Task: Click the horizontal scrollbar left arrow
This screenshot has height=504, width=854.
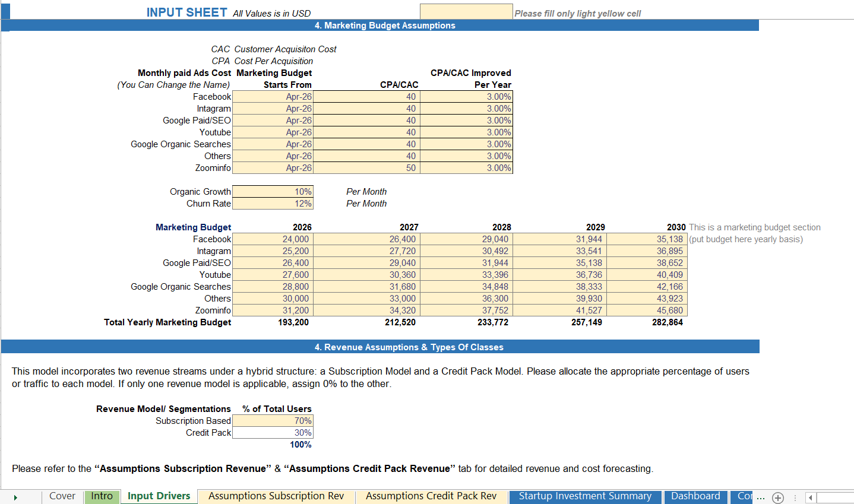Action: tap(809, 497)
